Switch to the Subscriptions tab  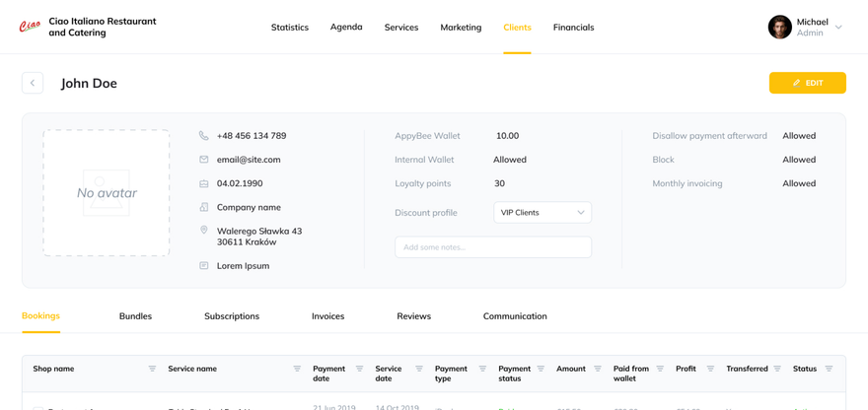(232, 316)
